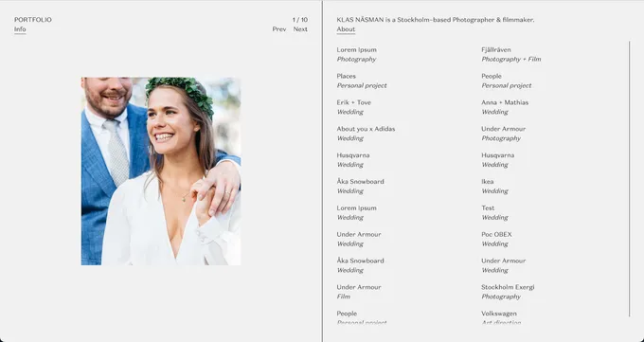Viewport: 644px width, 342px height.
Task: Open the Test project entry
Action: (x=494, y=212)
